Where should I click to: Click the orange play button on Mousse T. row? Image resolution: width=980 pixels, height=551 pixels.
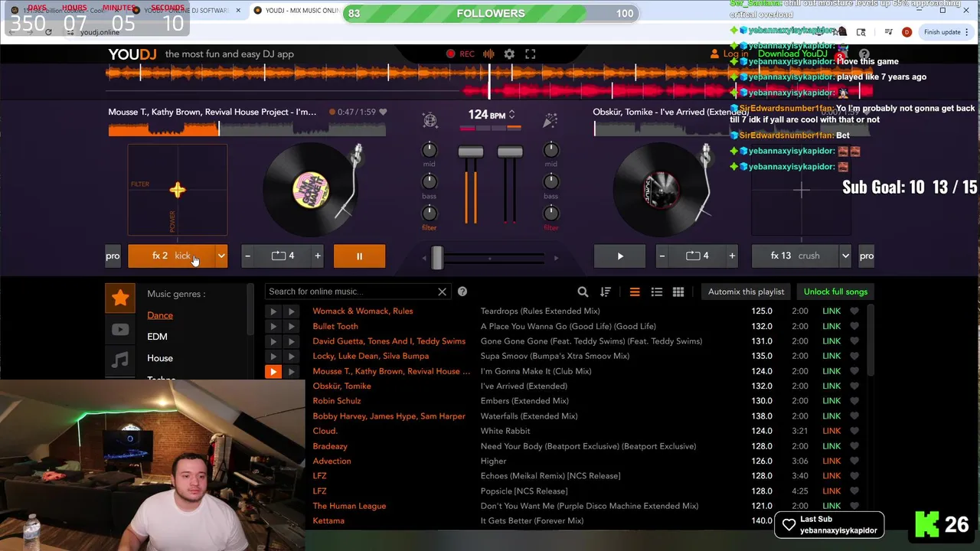[x=273, y=371]
